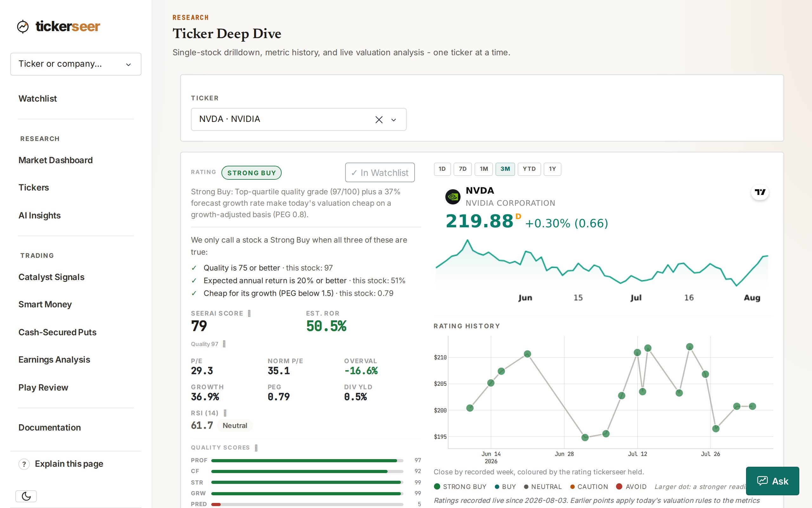The height and width of the screenshot is (508, 812).
Task: Click the SeerAI Score info icon
Action: (x=249, y=313)
